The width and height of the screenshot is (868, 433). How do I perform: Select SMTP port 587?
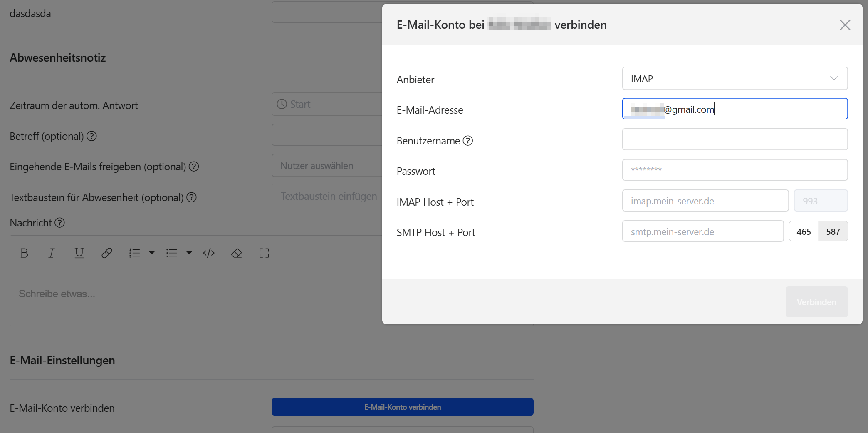(833, 231)
